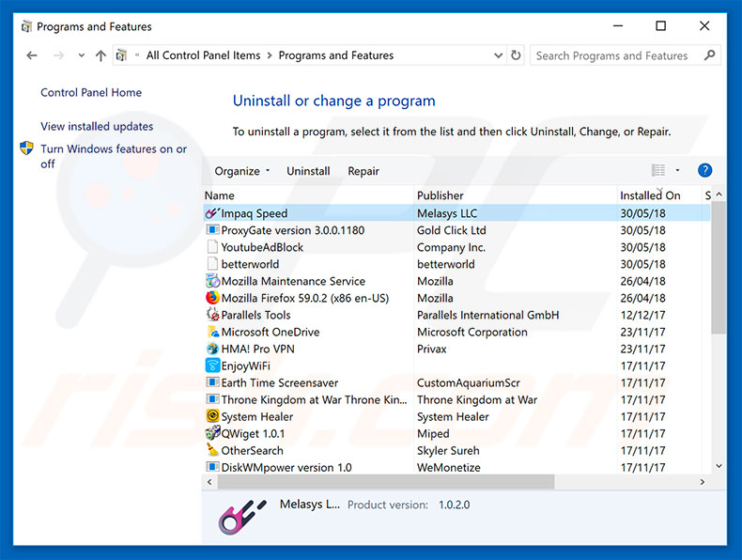The height and width of the screenshot is (560, 742).
Task: Click the EnjoyWiFi icon
Action: point(212,366)
